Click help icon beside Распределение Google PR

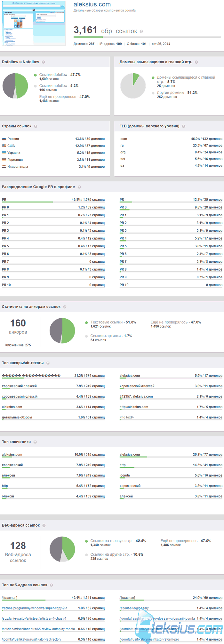pos(79,187)
